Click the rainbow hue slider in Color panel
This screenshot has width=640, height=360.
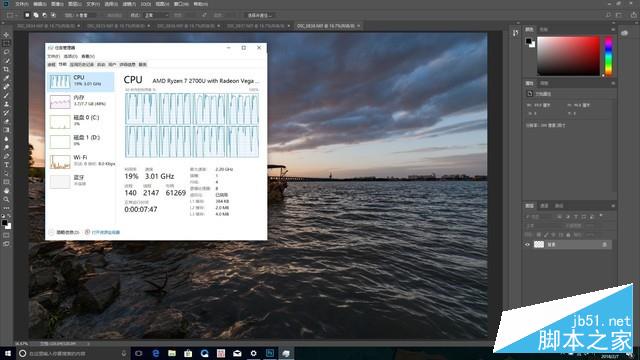click(x=608, y=56)
